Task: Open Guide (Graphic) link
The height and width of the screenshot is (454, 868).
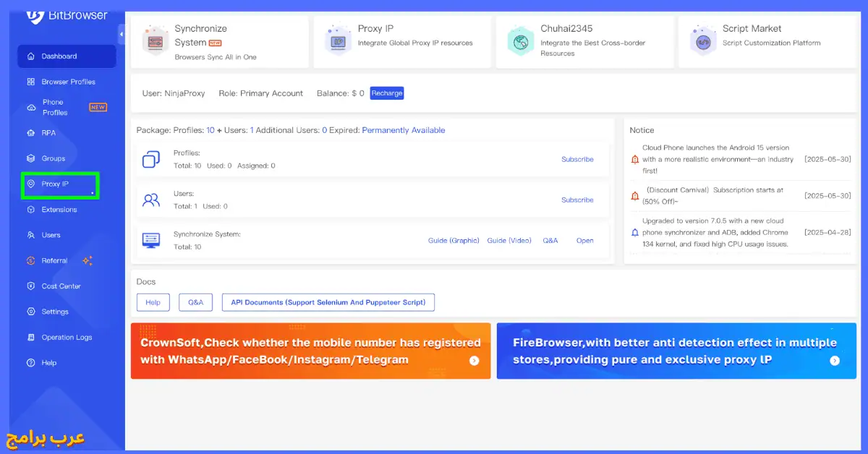Action: pos(454,241)
